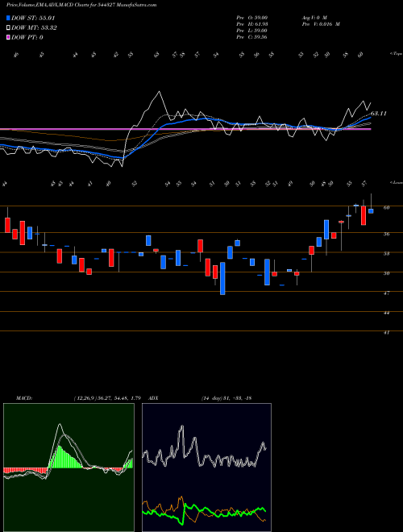Click the tall blue candle reaching 47
Screen dimensions: 403x532
(222, 278)
